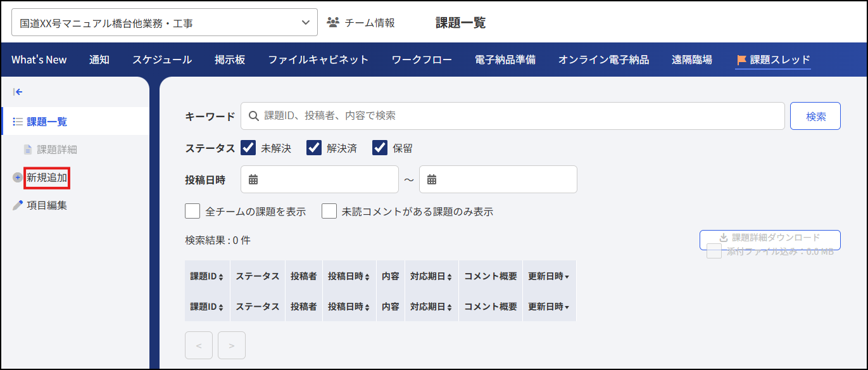Click the 課題詳細ダウンロード button

coord(770,240)
